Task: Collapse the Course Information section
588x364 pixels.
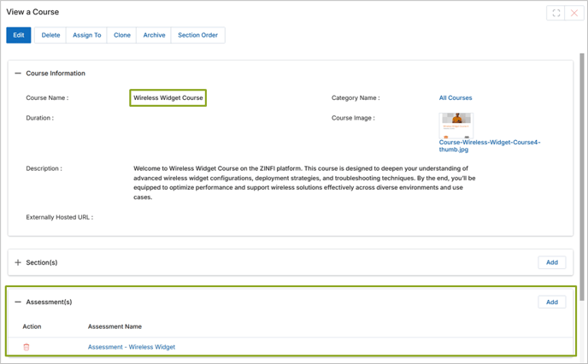Action: [18, 73]
